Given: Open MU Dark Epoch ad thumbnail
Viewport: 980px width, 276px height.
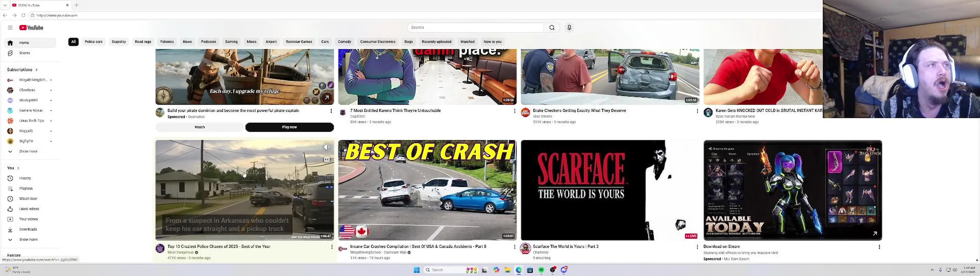Looking at the screenshot, I should [793, 190].
